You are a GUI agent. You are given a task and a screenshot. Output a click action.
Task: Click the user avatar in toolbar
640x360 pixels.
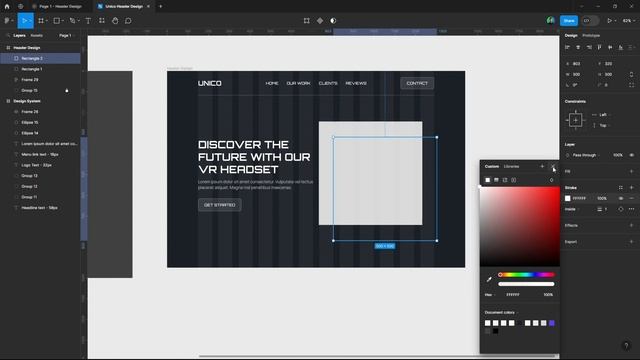tap(551, 20)
